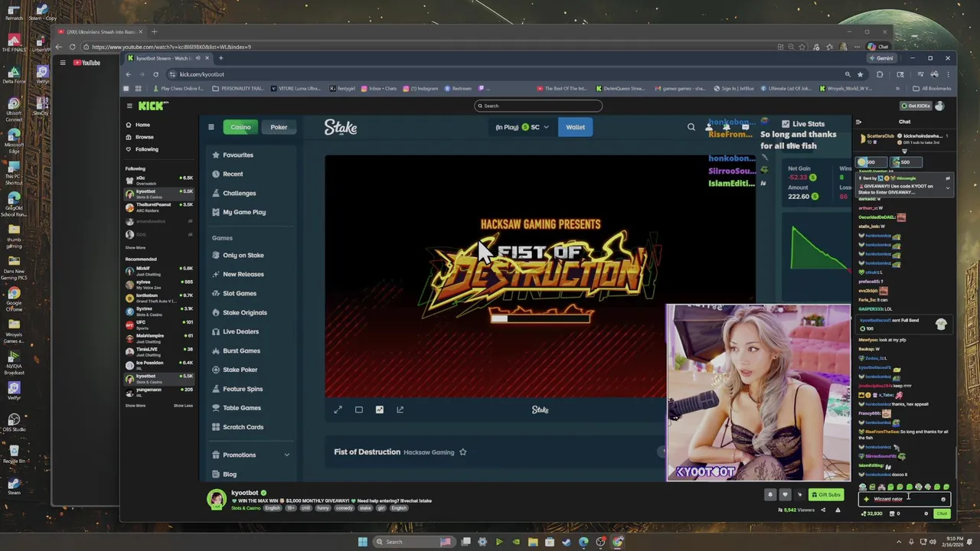Click Show More under Following list
Image resolution: width=980 pixels, height=551 pixels.
pos(136,248)
